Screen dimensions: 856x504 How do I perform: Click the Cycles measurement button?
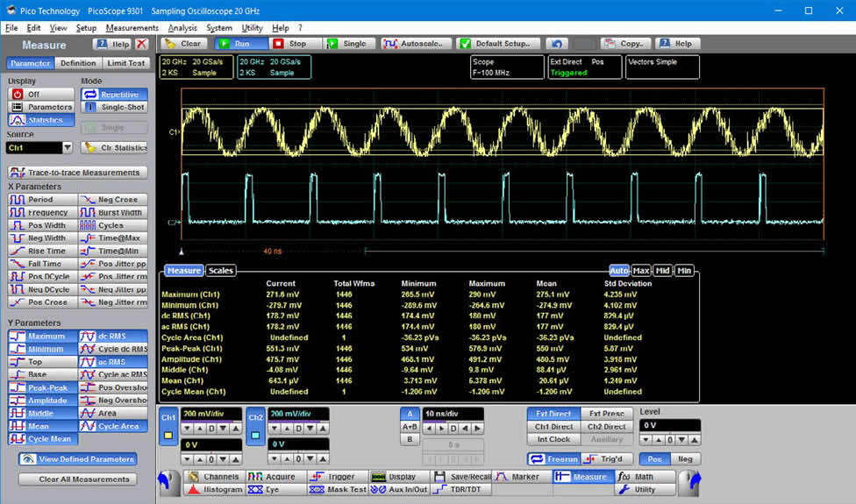click(x=113, y=225)
